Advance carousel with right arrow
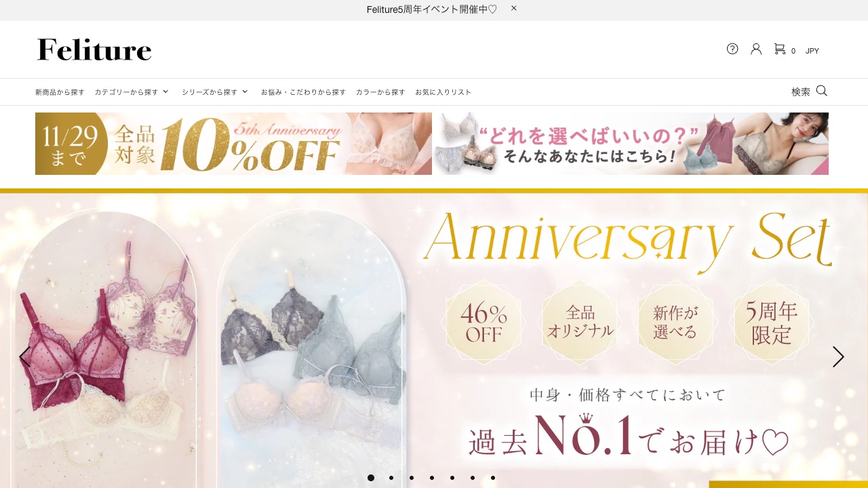Image resolution: width=868 pixels, height=488 pixels. tap(838, 357)
